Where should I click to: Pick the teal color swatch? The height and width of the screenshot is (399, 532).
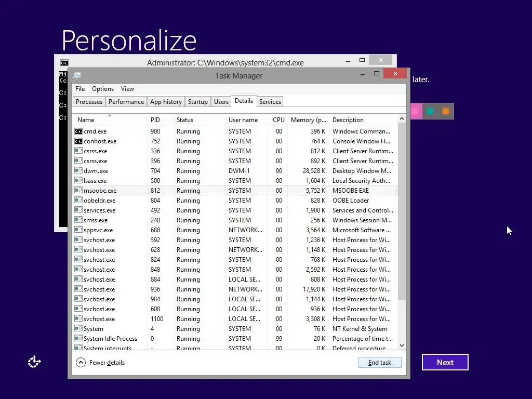(430, 111)
